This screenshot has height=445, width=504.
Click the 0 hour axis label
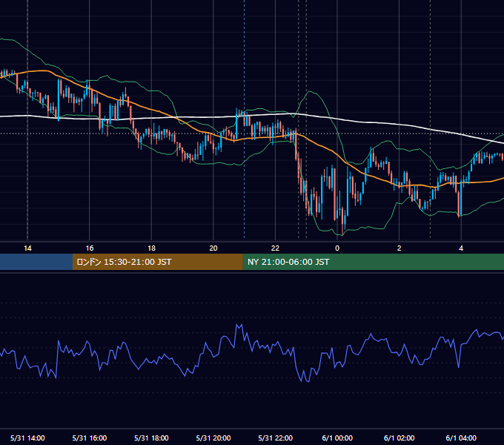tap(337, 248)
